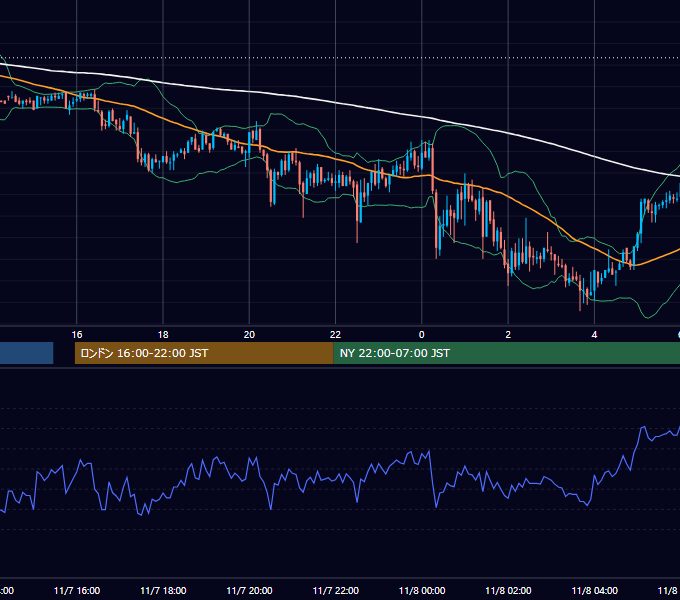Click the 0 hour label on price chart axis
Screen dimensions: 680x600
tap(422, 335)
